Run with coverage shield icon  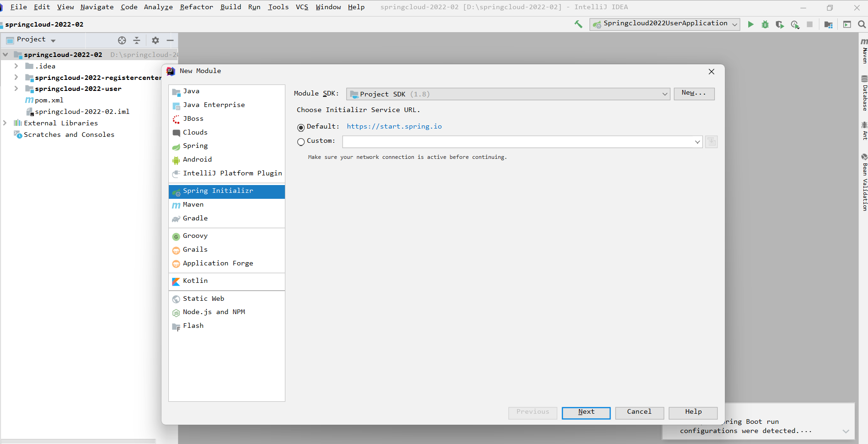(780, 24)
